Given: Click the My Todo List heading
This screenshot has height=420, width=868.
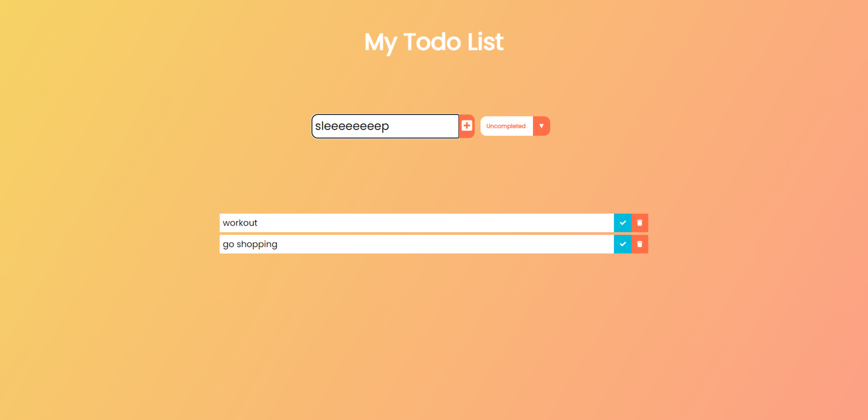Looking at the screenshot, I should (434, 42).
